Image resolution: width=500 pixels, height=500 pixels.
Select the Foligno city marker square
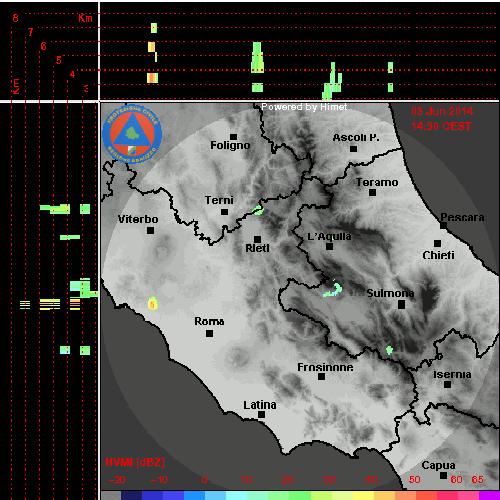pos(233,137)
